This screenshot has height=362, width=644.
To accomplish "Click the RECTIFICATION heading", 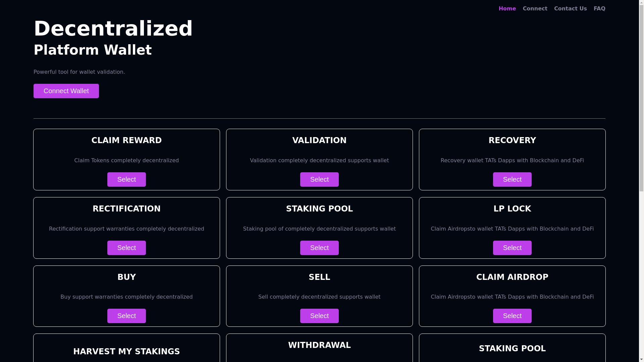I will pos(126,208).
